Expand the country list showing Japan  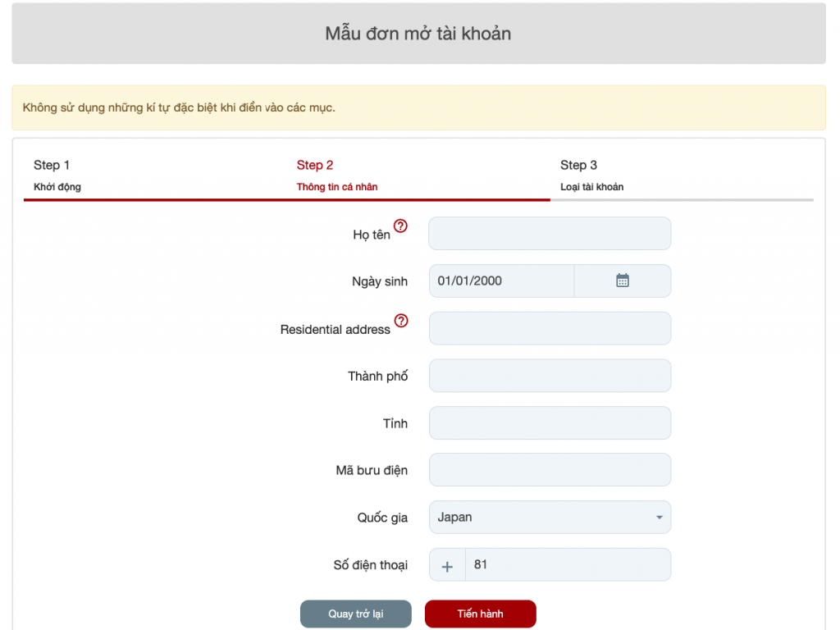pos(550,517)
